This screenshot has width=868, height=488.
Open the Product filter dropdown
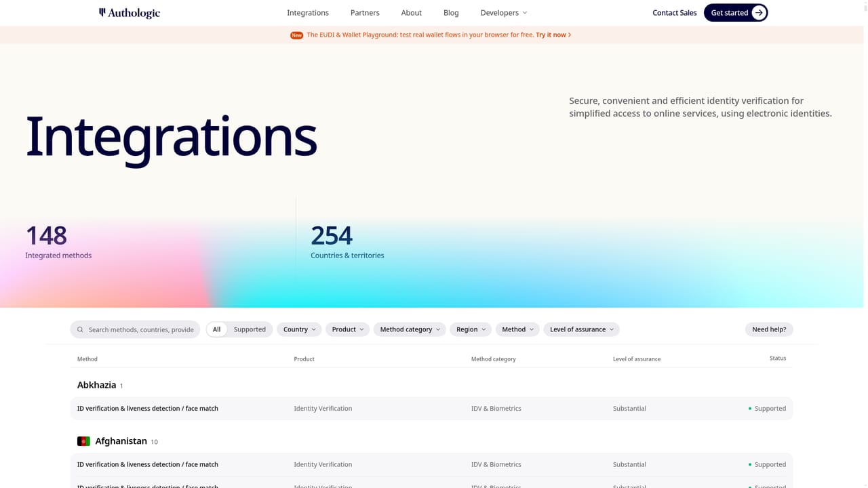(348, 329)
